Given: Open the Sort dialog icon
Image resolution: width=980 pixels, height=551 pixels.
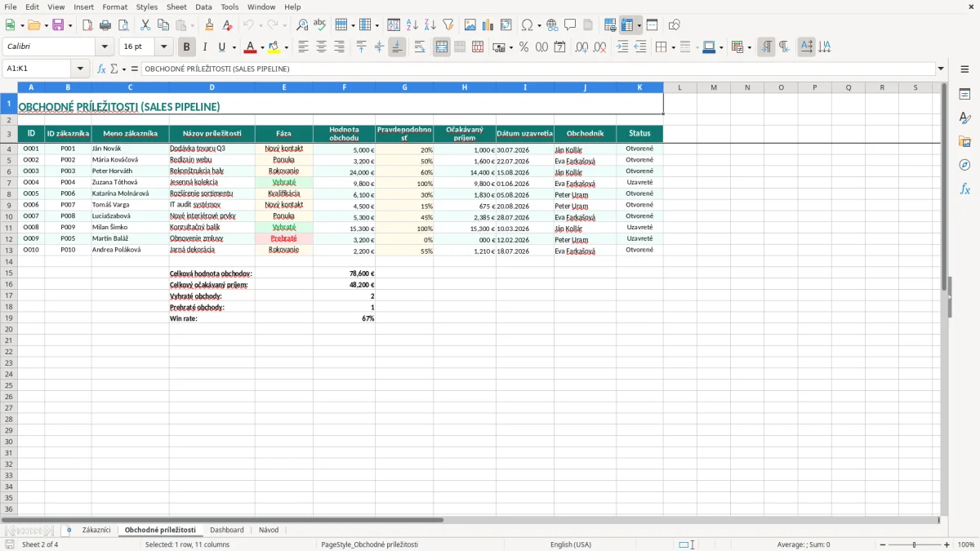Looking at the screenshot, I should (x=394, y=25).
